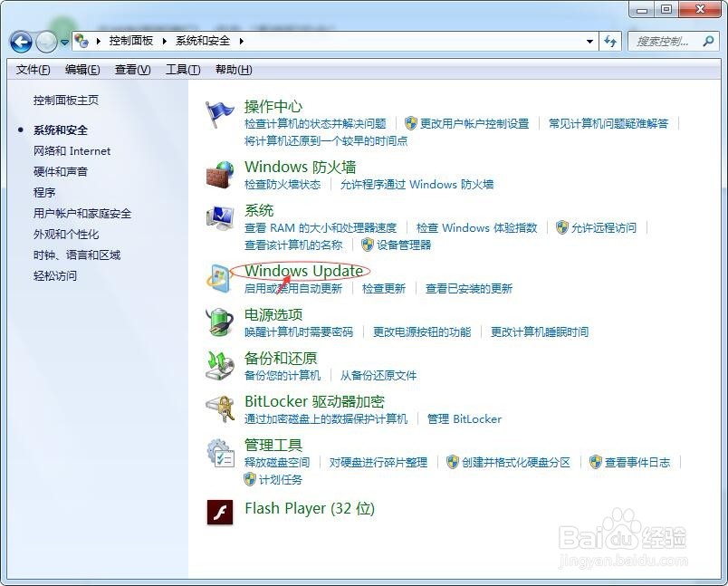Select 轻松访问 in the sidebar
Image resolution: width=728 pixels, height=586 pixels.
(x=55, y=276)
